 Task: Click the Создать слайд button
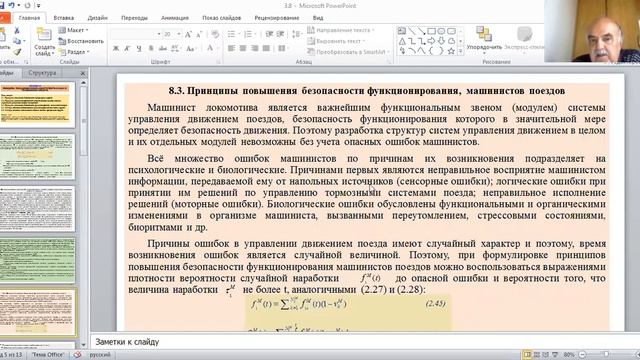pyautogui.click(x=44, y=42)
